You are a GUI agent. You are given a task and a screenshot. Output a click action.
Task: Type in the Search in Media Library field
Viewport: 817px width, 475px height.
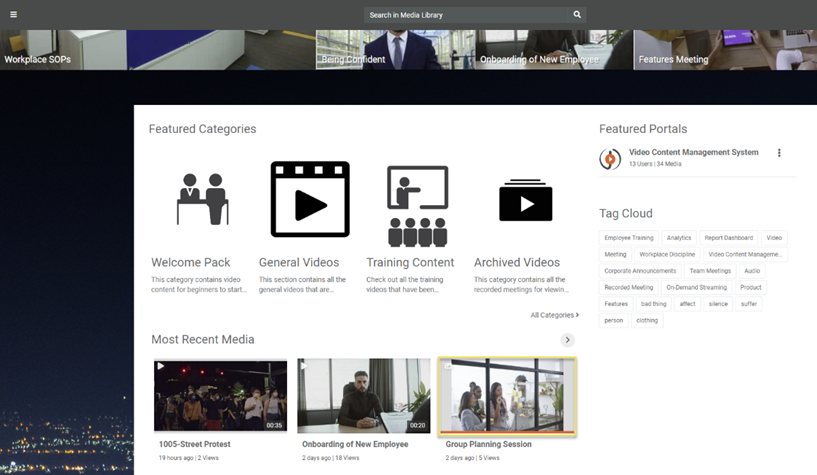tap(465, 15)
